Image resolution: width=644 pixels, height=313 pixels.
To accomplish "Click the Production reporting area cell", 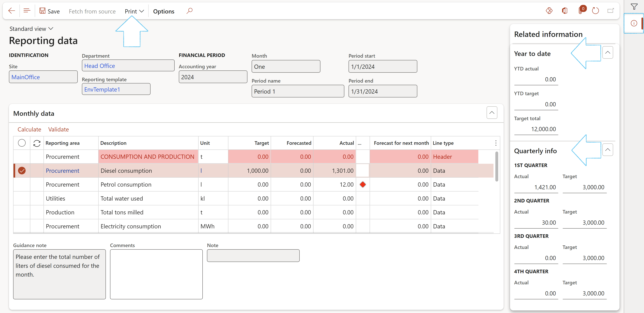I will pos(71,213).
